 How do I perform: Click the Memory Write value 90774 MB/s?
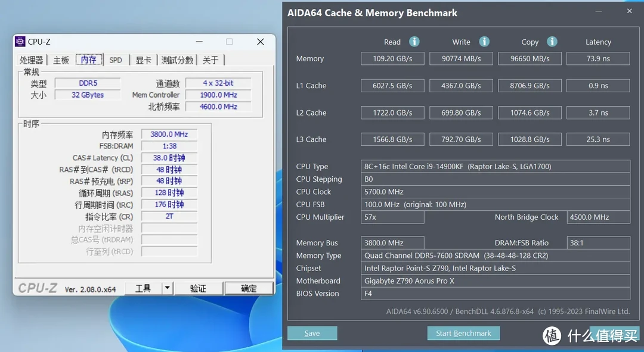(461, 58)
